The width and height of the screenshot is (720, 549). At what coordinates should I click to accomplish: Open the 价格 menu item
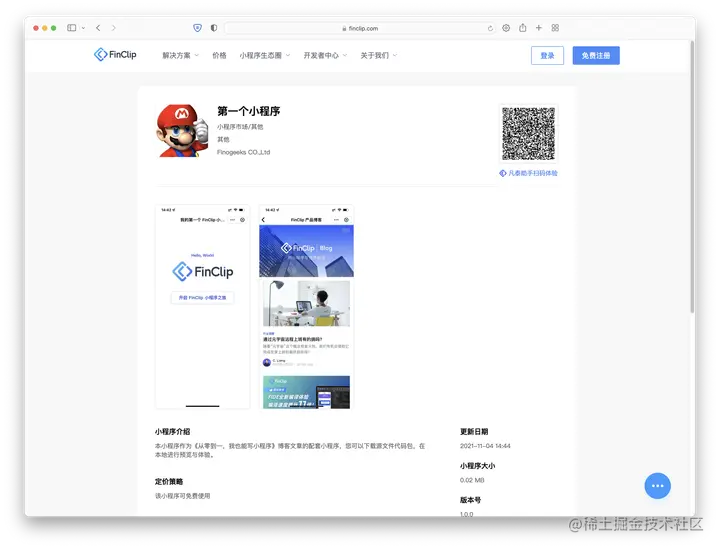[219, 56]
